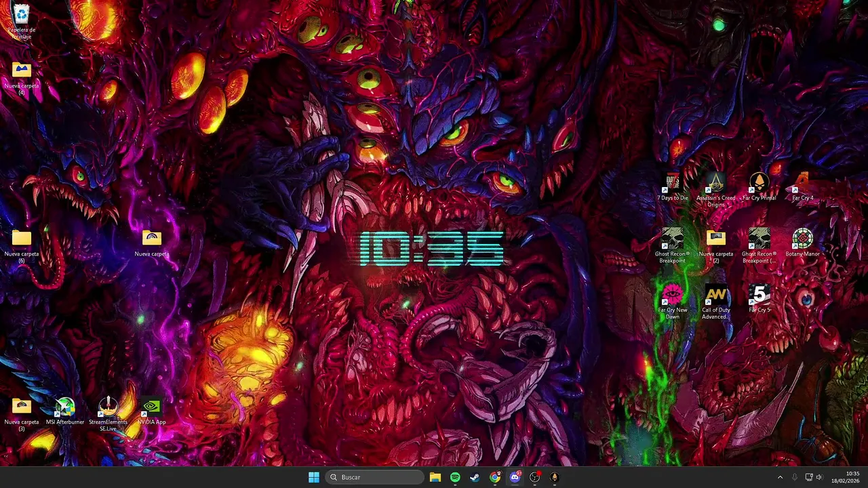Switch to Far Cry Primal in the taskbar
Screen dimensions: 868x488
pyautogui.click(x=554, y=477)
